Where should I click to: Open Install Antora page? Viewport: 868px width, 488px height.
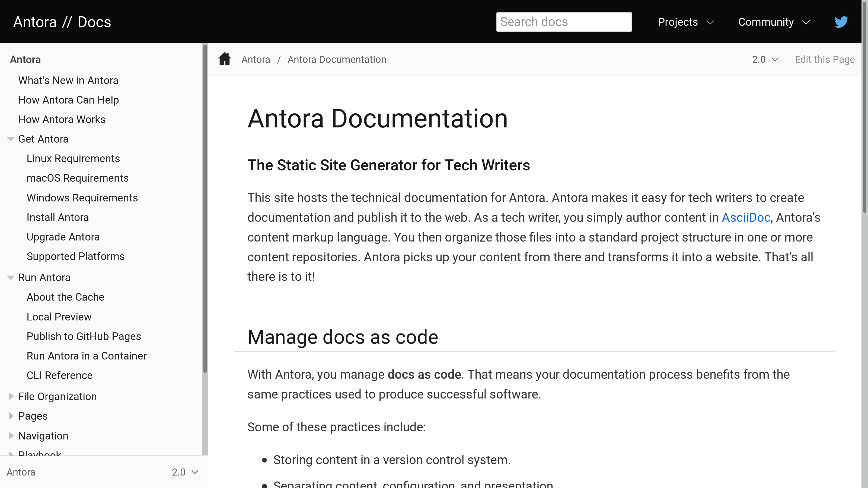point(58,217)
